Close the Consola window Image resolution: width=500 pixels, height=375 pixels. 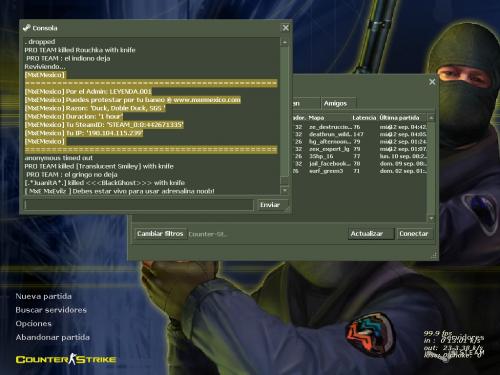tap(286, 28)
